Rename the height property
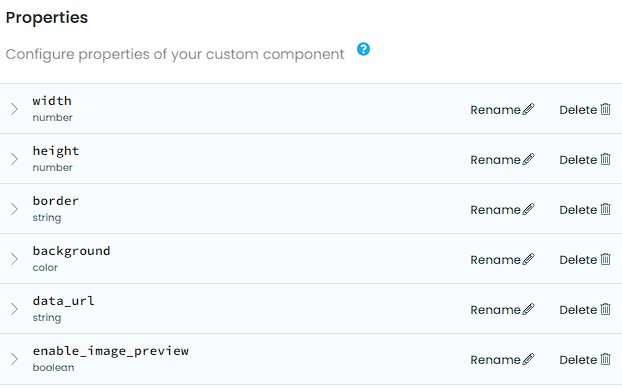 (x=502, y=159)
